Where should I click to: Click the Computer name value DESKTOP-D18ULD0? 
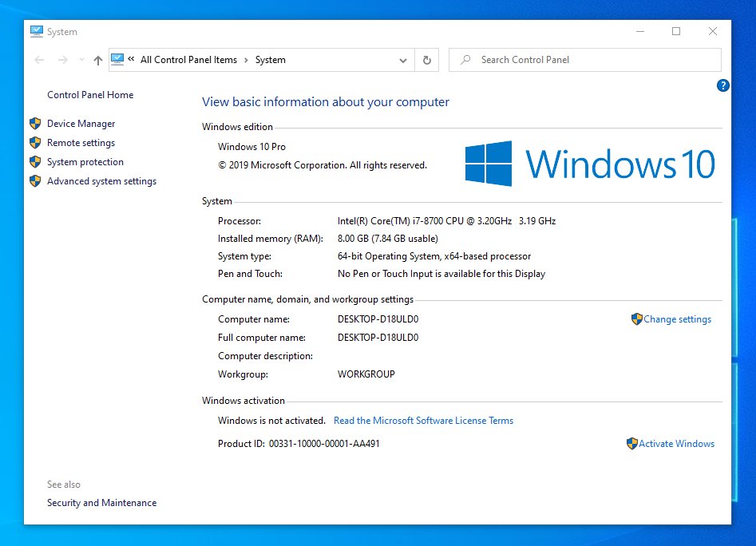[x=378, y=319]
